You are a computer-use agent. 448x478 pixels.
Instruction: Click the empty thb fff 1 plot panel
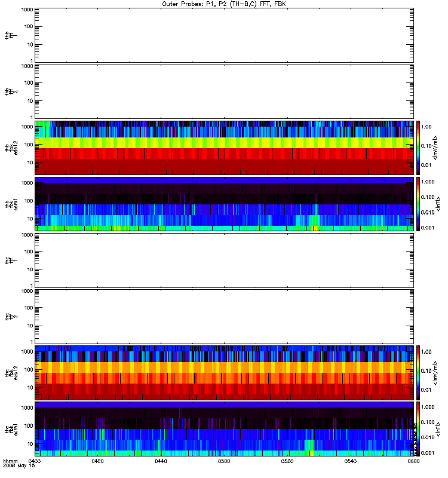click(x=224, y=35)
